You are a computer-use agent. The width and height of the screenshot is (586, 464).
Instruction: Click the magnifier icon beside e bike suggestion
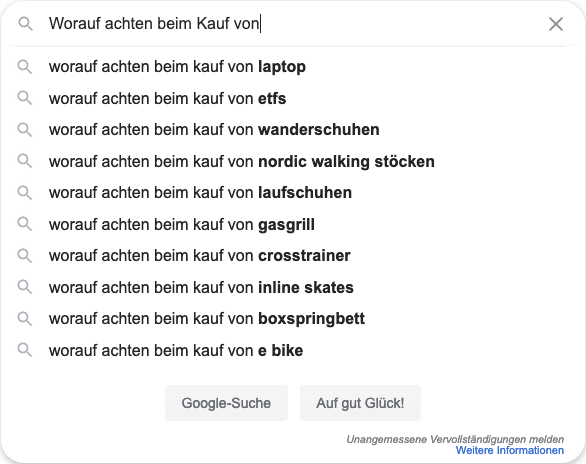25,350
